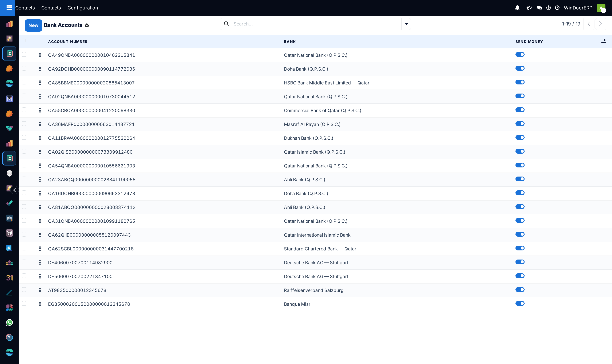The height and width of the screenshot is (364, 612).
Task: Toggle Send Money for Masraf Al Rayan
Action: pyautogui.click(x=520, y=124)
